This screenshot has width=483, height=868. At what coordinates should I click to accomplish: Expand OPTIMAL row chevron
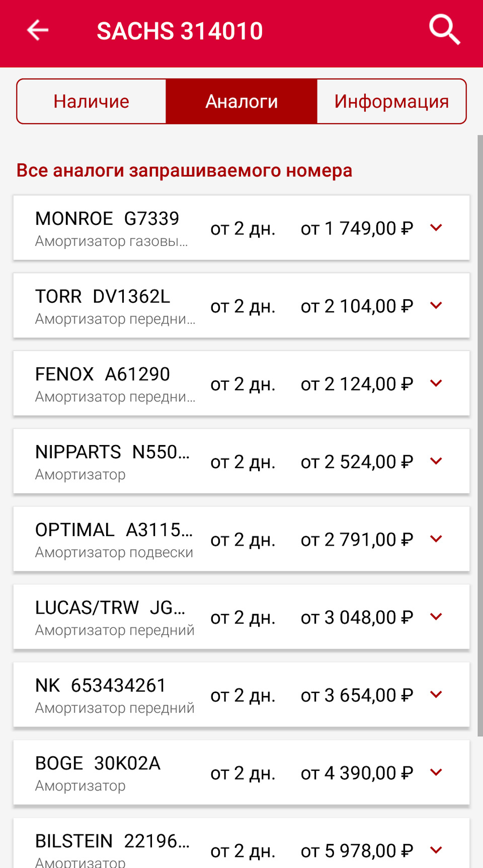[x=436, y=539]
